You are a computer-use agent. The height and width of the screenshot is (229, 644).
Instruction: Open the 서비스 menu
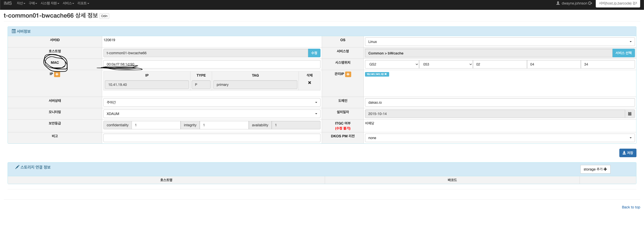68,3
